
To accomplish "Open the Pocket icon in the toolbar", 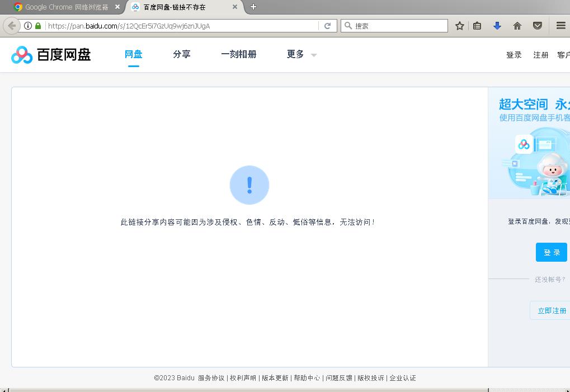I will 538,26.
